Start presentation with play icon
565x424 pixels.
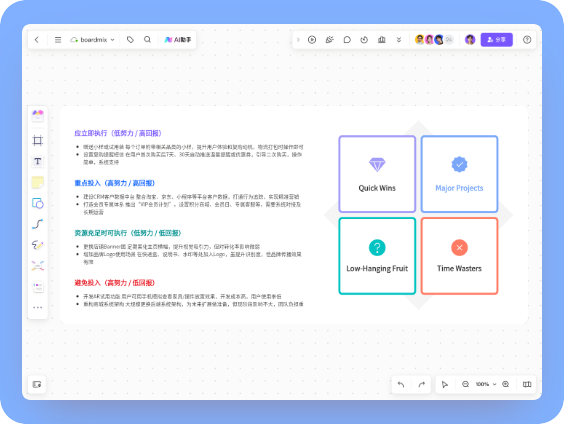[312, 40]
